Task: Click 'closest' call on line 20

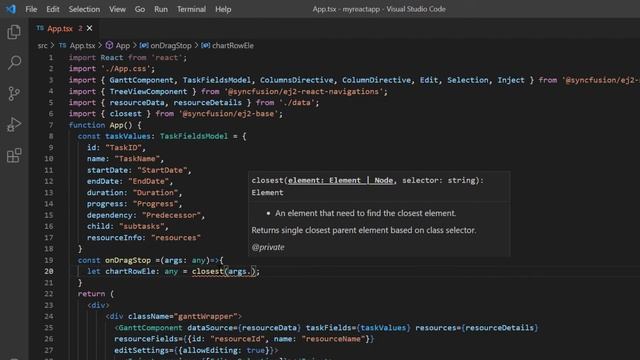Action: click(x=207, y=271)
